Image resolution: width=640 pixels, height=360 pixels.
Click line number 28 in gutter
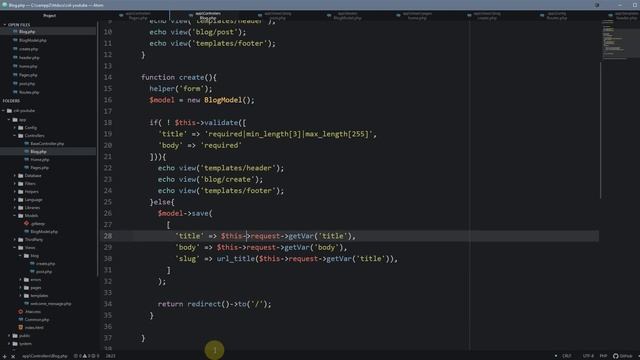pos(108,236)
